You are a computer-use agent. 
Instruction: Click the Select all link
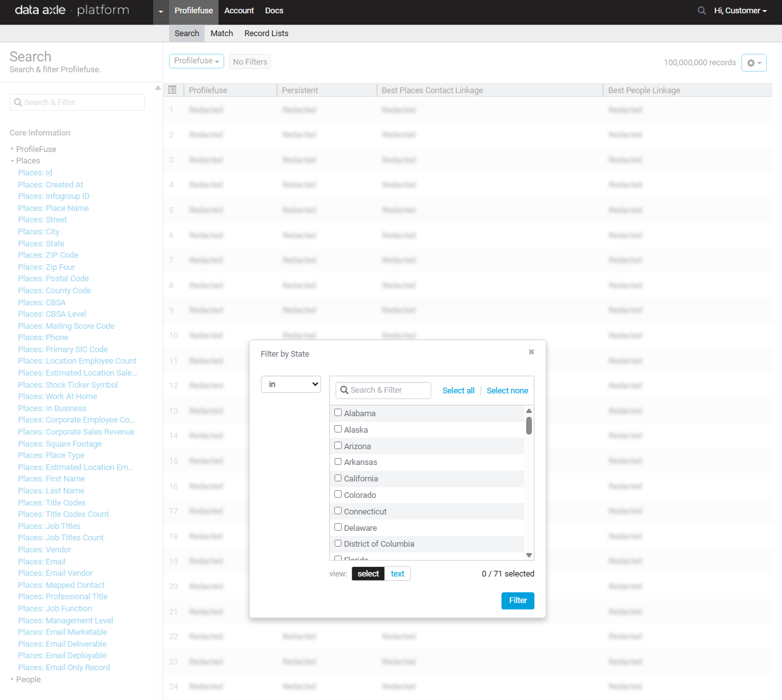[458, 391]
